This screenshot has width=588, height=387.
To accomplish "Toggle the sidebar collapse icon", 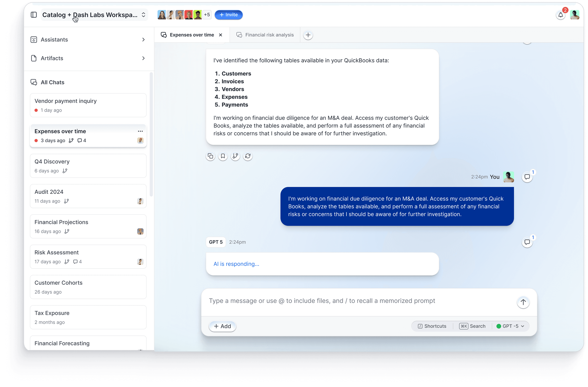I will tap(34, 15).
